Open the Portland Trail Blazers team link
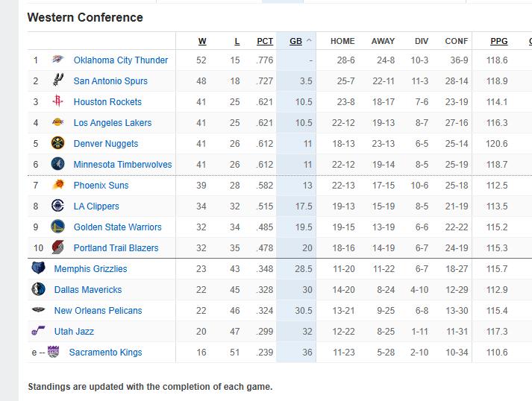 [x=116, y=248]
